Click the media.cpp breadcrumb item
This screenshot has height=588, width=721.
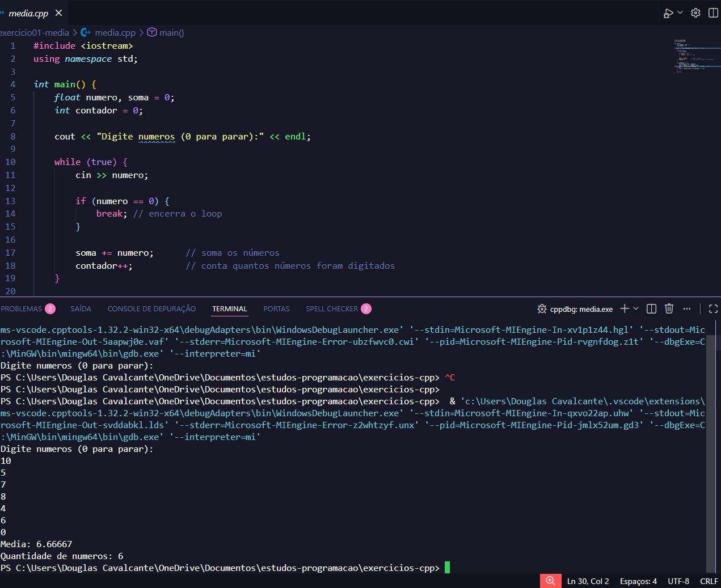(115, 33)
